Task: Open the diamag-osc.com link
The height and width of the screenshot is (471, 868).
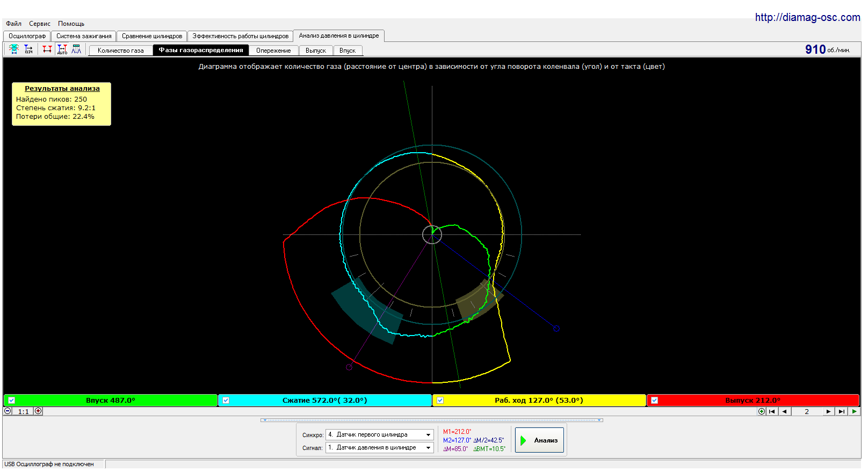Action: (x=807, y=17)
